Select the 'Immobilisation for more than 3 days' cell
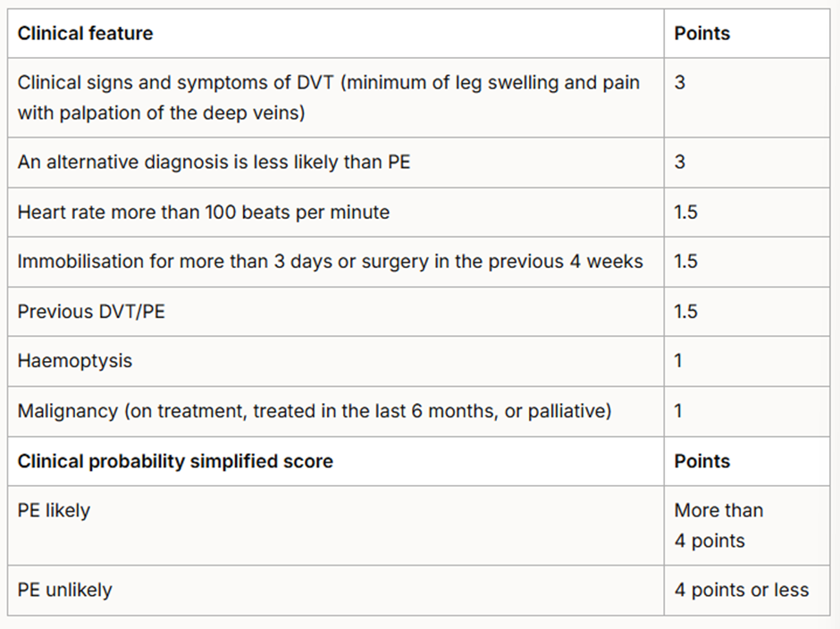The image size is (840, 629). (x=330, y=262)
